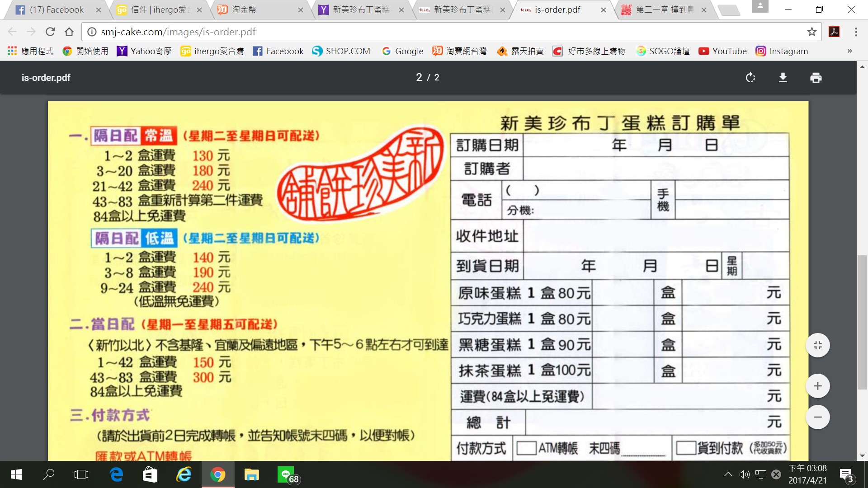Rotate the PDF clockwise
Screen dimensions: 868x488
750,78
